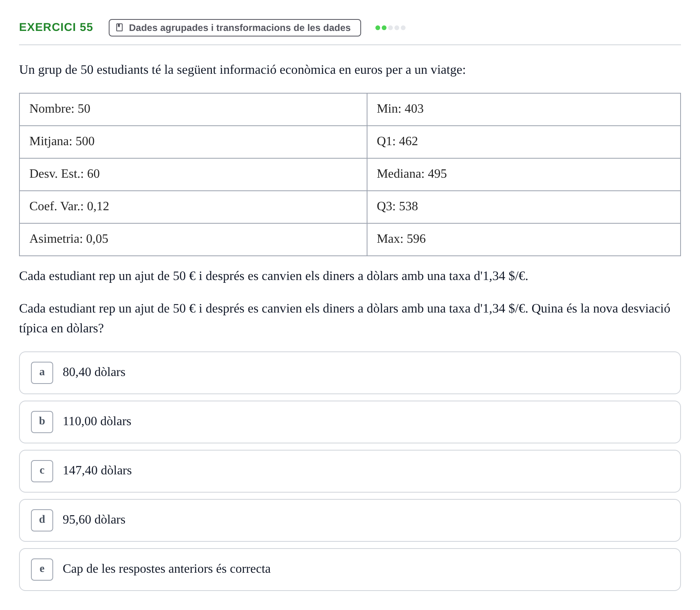Click the book icon in the topic tag
The width and height of the screenshot is (700, 610).
pyautogui.click(x=119, y=27)
